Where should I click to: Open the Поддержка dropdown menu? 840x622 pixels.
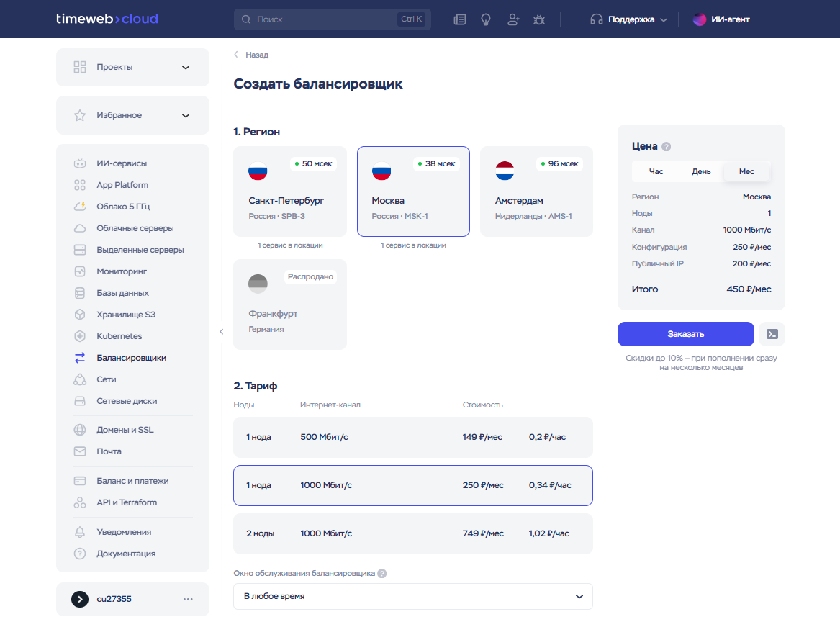coord(628,19)
